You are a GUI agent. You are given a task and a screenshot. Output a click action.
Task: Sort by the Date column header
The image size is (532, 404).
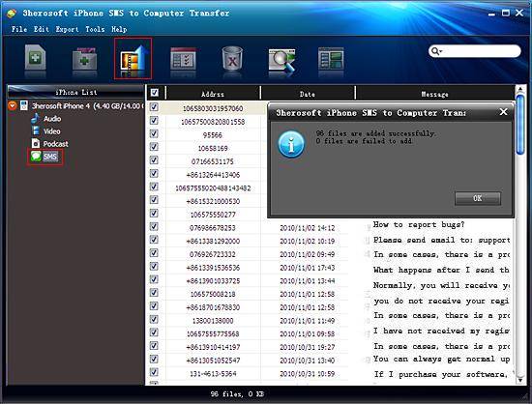point(308,94)
